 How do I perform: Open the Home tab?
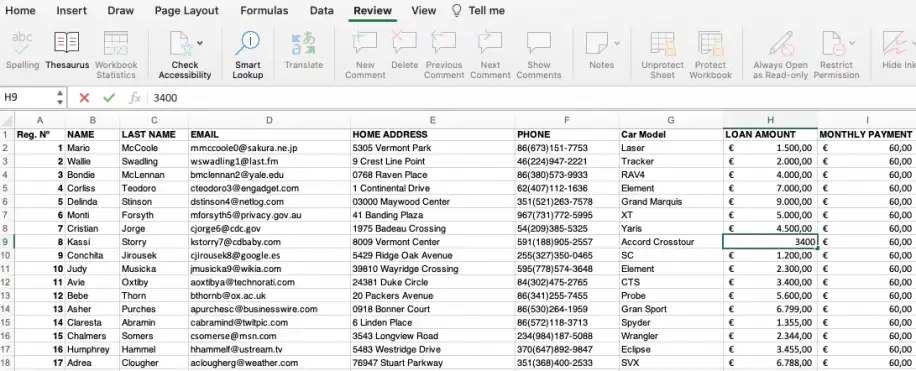pos(20,11)
